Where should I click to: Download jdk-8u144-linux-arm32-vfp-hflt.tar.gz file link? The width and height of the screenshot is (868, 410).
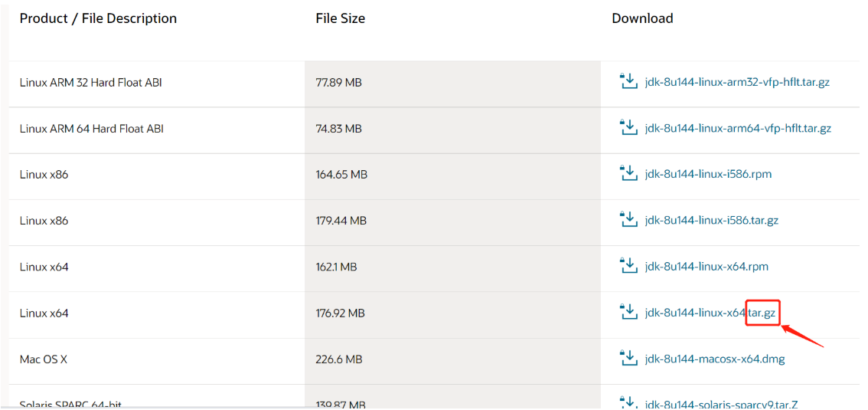[x=737, y=83]
